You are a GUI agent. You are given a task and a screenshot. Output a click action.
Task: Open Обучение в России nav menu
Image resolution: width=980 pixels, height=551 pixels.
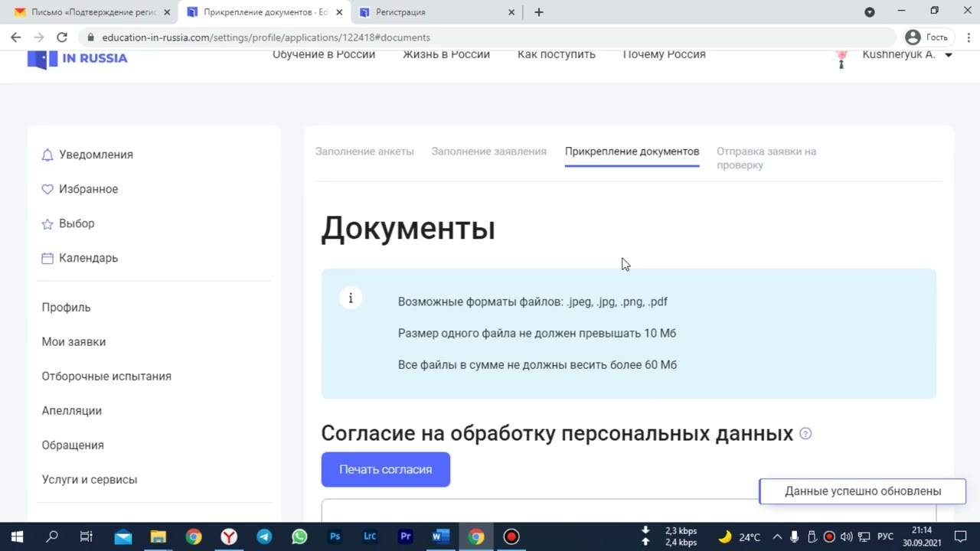(x=324, y=54)
